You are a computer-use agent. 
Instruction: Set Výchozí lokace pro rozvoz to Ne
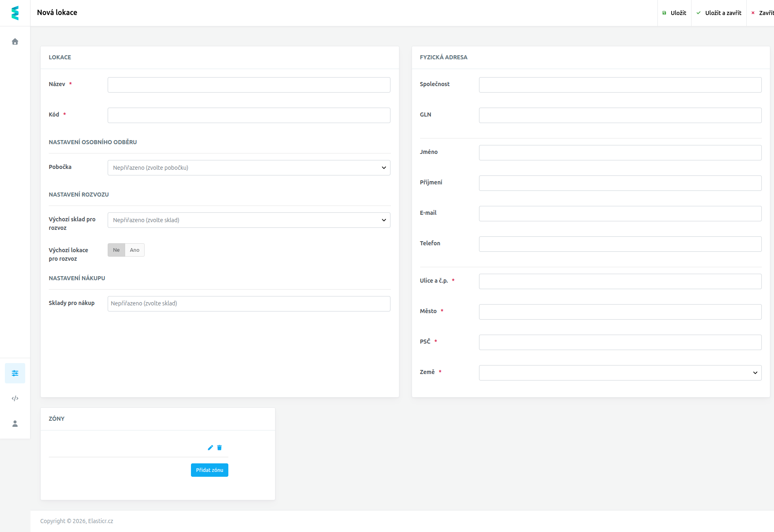[x=116, y=250]
